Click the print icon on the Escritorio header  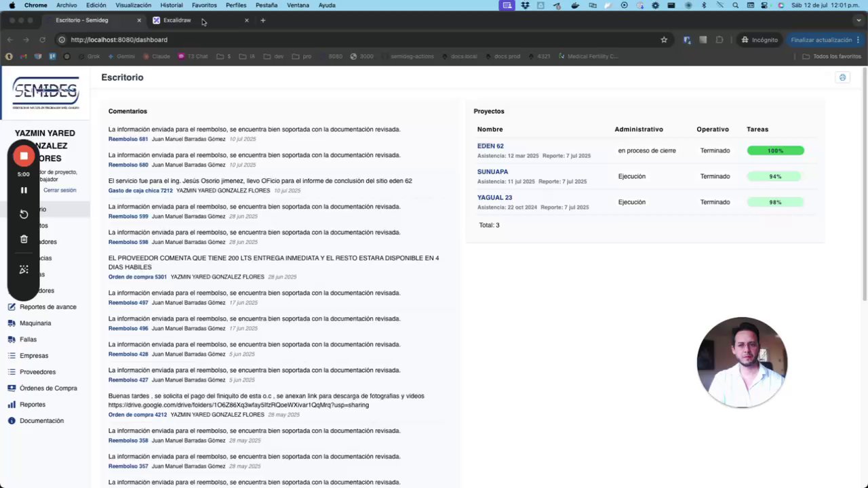coord(843,77)
